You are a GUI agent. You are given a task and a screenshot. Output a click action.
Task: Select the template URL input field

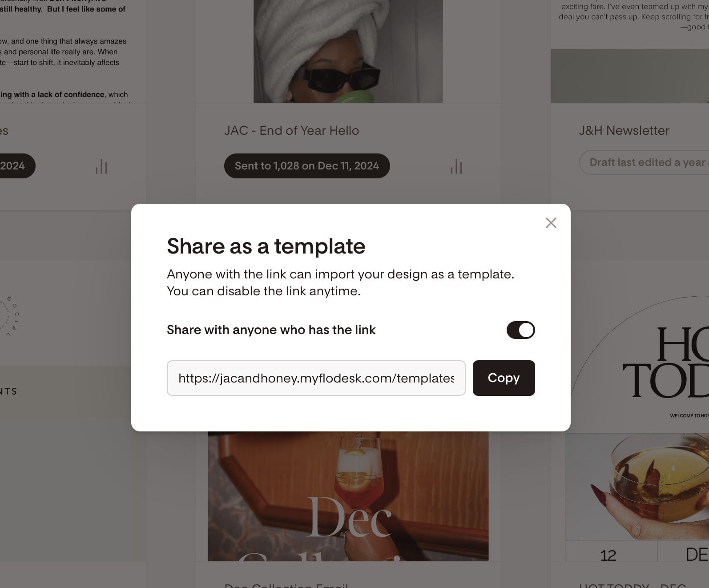pos(316,378)
